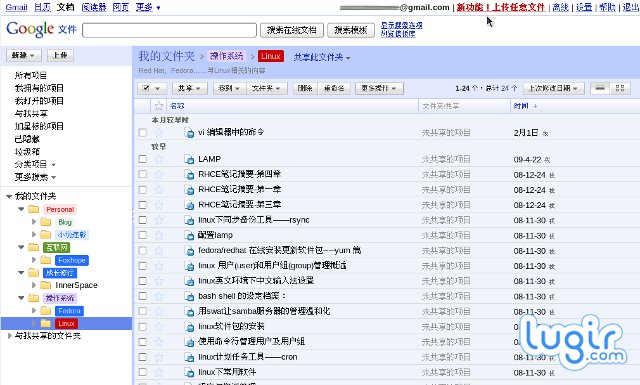Click the 删除 button
This screenshot has height=385, width=640.
[305, 88]
